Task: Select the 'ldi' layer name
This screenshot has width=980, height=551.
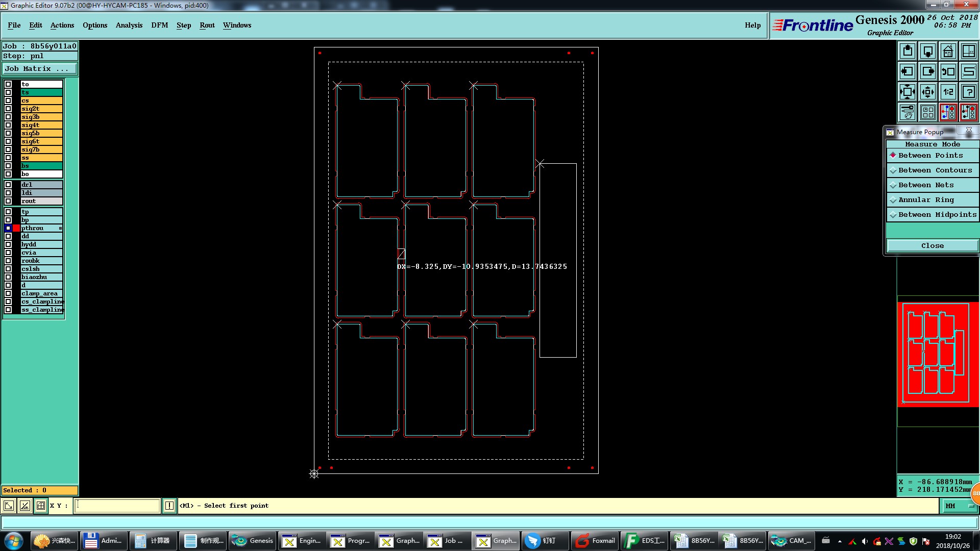Action: [x=41, y=193]
